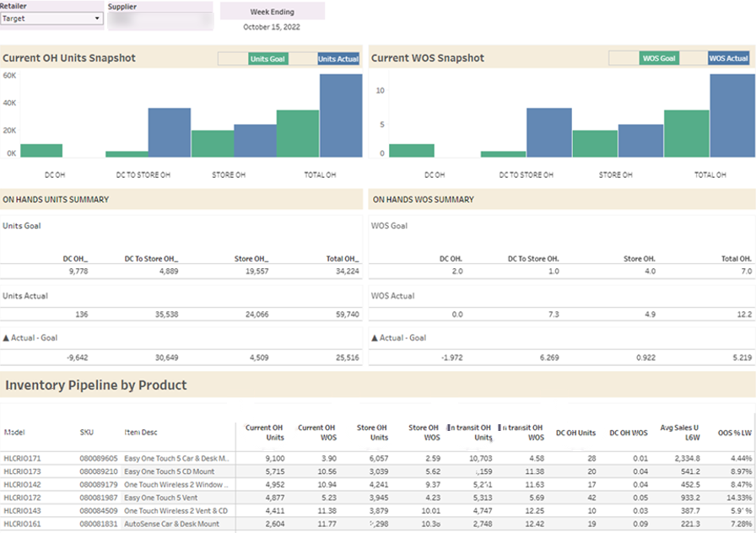
Task: Click the DC OH Units column header
Action: coord(575,433)
